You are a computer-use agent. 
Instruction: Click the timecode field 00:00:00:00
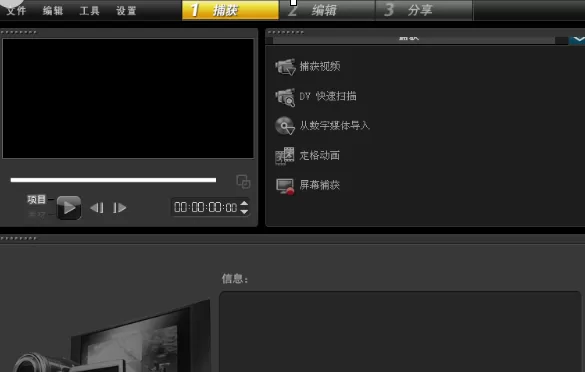point(206,207)
